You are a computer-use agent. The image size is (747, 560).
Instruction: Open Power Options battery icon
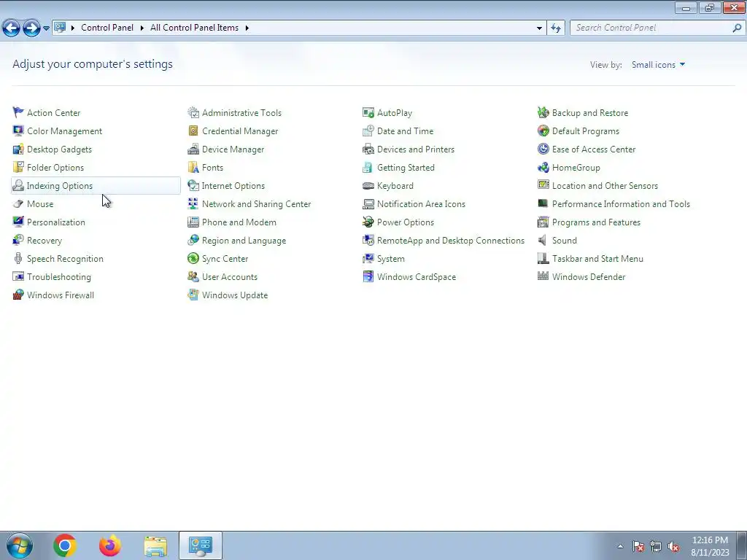point(368,222)
